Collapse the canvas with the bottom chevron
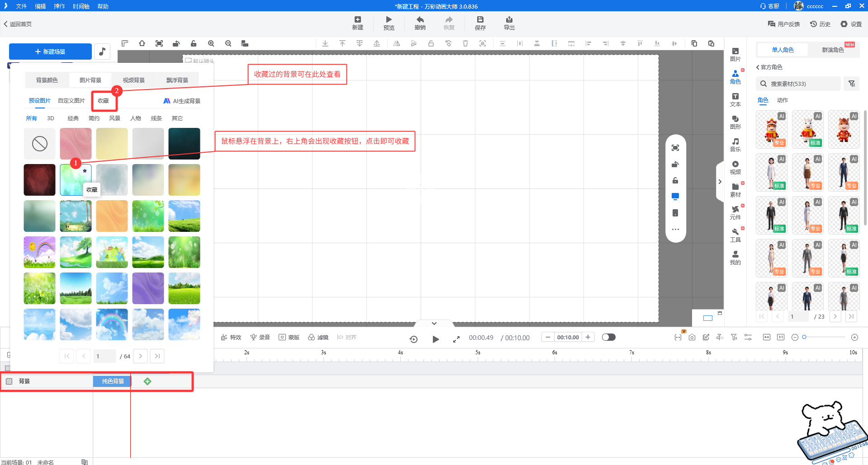Screen dimensions: 868x465 [434, 324]
